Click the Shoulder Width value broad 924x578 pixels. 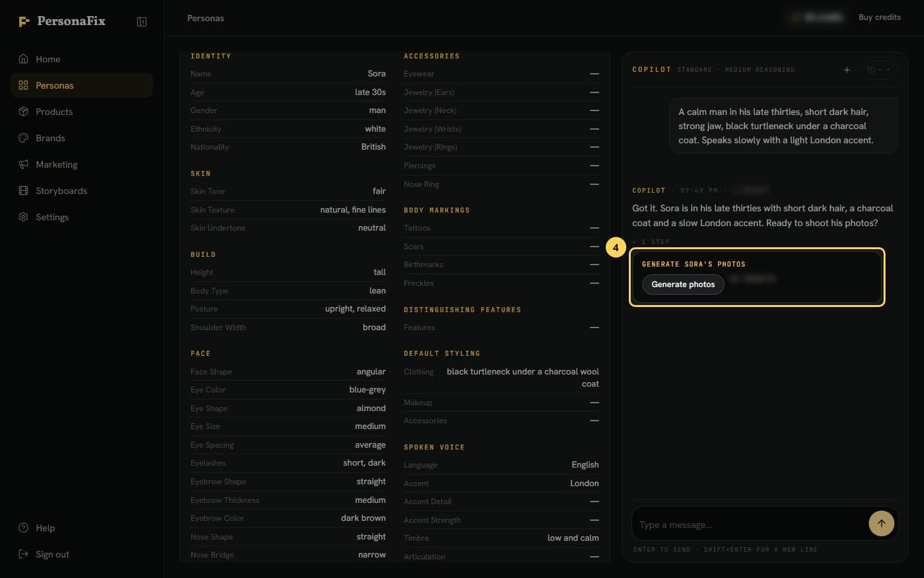374,328
